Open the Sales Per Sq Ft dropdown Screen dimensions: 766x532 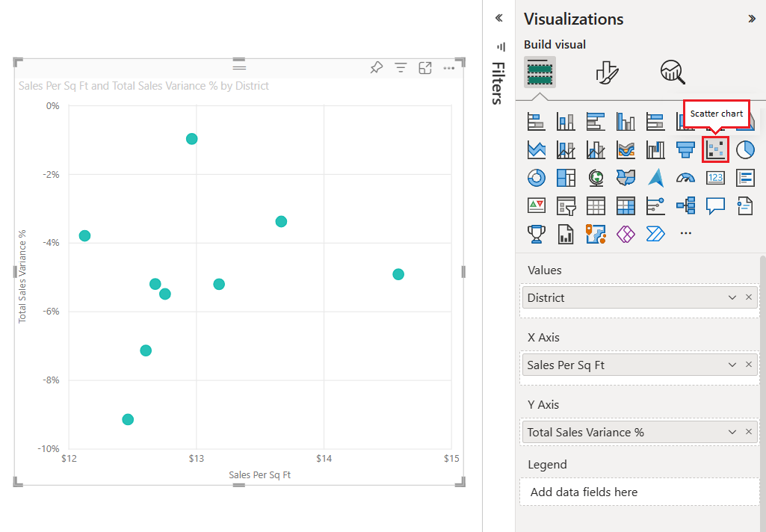(x=732, y=365)
